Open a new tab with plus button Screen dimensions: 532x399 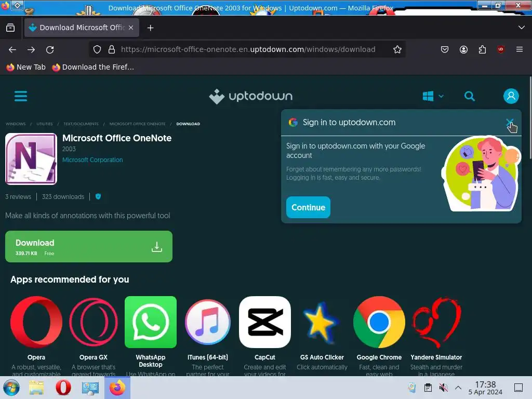[x=150, y=28]
